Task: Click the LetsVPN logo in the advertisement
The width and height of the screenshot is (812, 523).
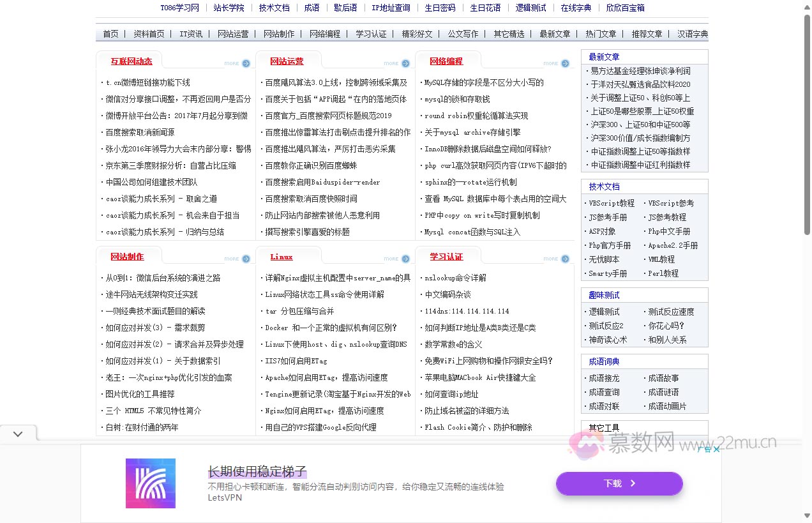Action: click(151, 483)
